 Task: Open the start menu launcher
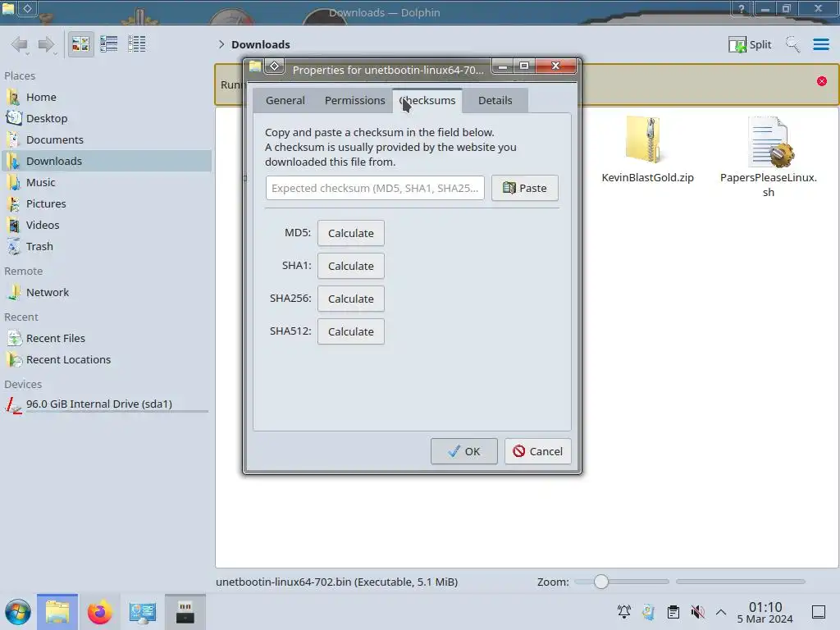pos(18,612)
